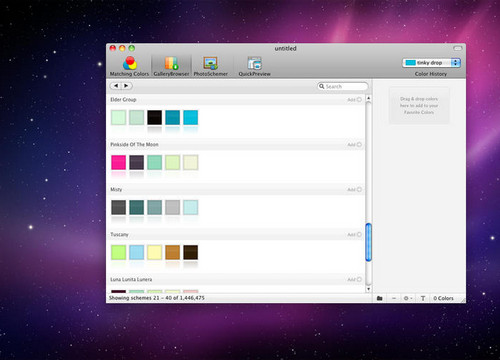Viewport: 500px width, 360px height.
Task: Click the scroll up arrow
Action: click(x=368, y=98)
